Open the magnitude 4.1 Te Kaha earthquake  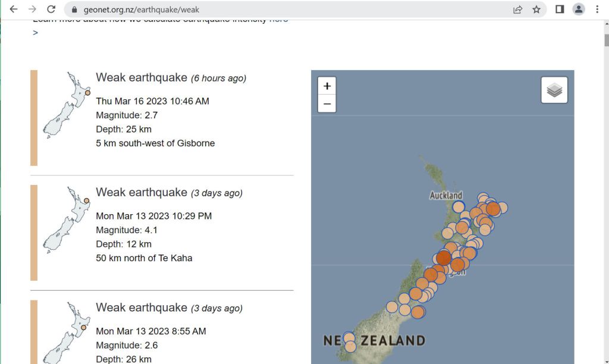pos(141,192)
